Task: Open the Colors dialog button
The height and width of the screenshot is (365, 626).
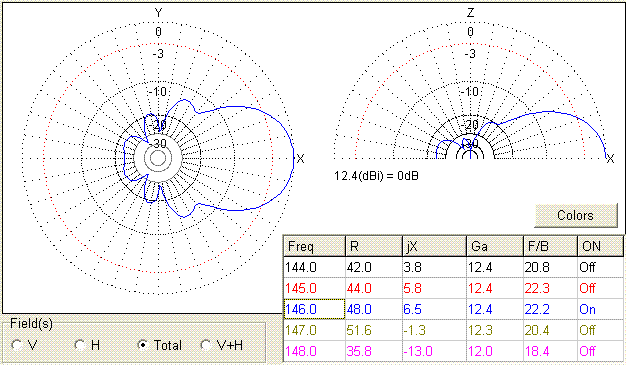Action: pyautogui.click(x=576, y=216)
